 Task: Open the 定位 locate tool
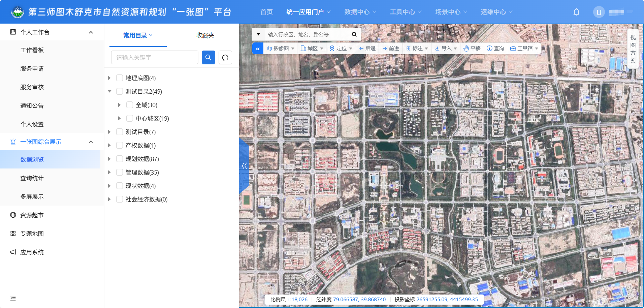341,49
